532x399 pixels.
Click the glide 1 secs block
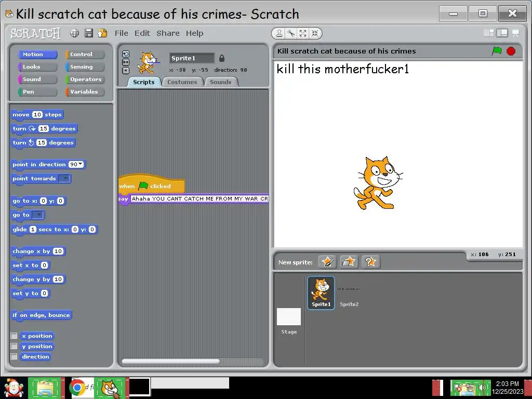click(54, 229)
